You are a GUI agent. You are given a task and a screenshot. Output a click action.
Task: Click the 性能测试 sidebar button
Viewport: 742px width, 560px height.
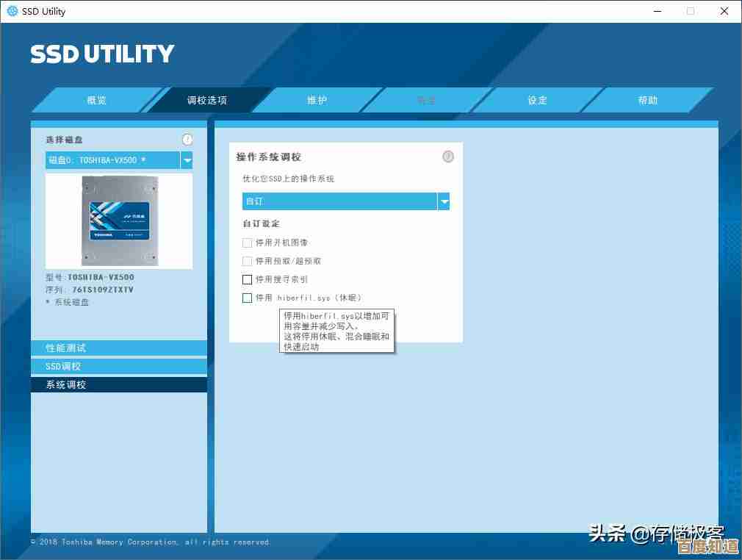[x=119, y=348]
